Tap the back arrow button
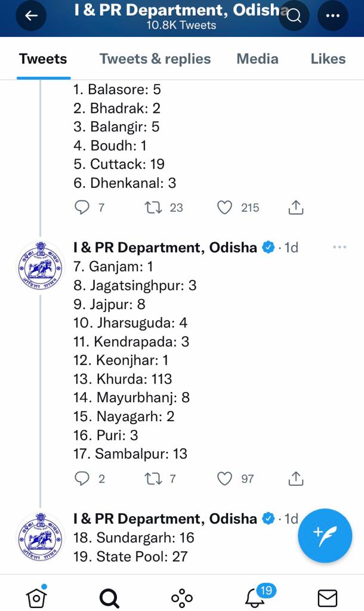 31,17
